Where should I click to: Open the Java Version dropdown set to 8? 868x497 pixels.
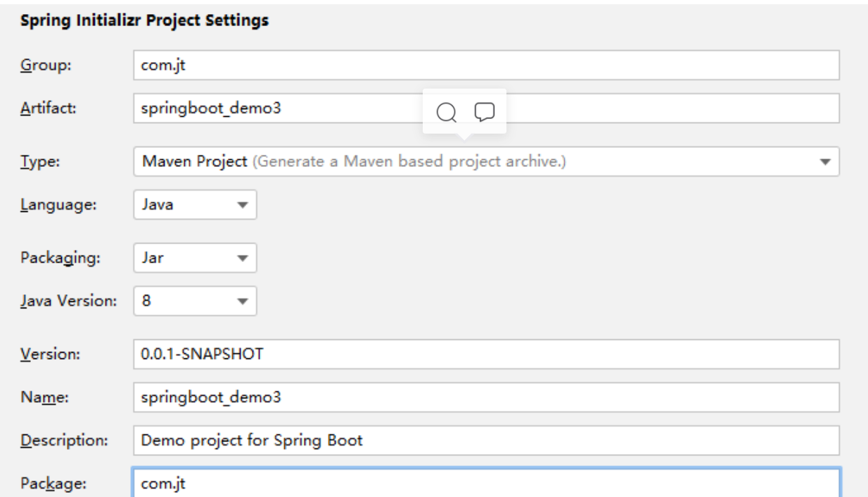coord(195,302)
